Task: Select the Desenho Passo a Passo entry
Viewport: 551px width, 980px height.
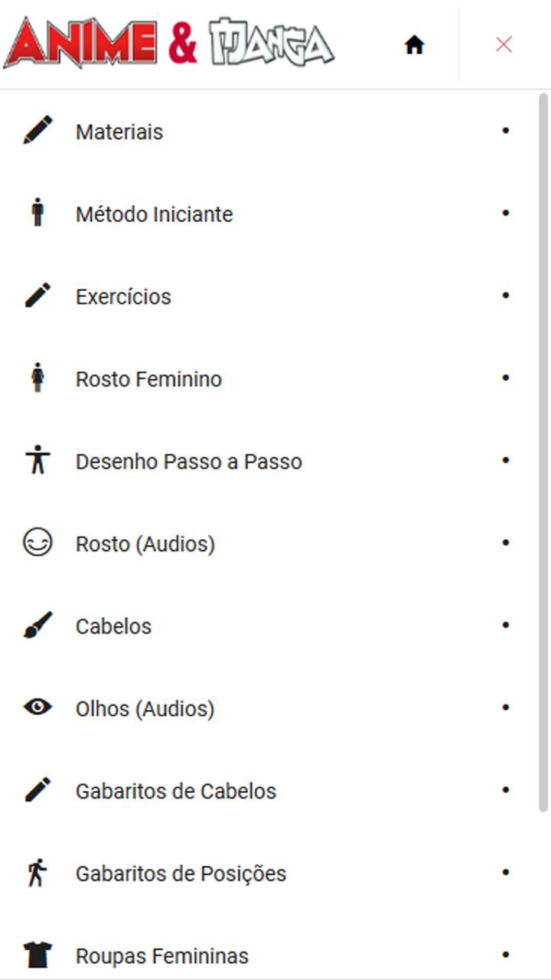Action: (x=188, y=462)
